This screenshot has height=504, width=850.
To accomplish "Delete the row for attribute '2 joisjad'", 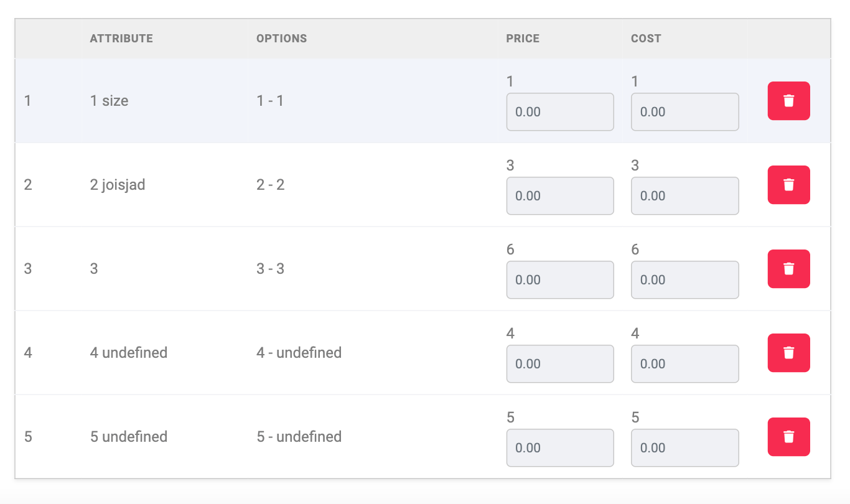I will point(788,185).
